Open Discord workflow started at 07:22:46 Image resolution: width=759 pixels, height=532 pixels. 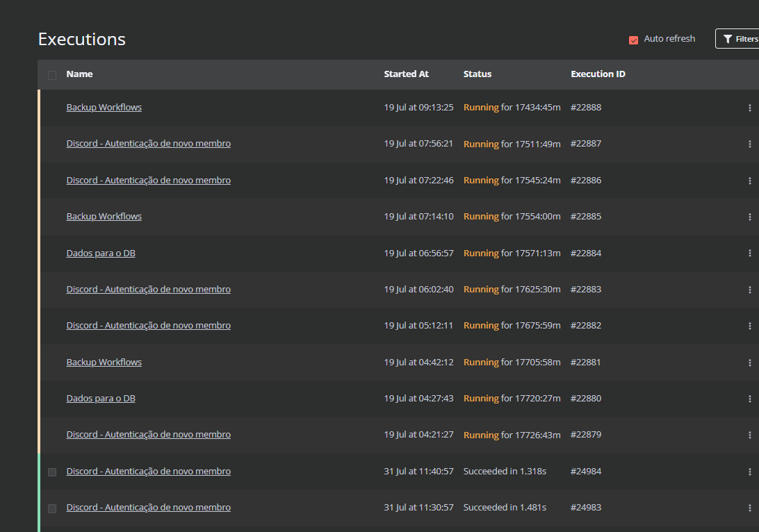(x=149, y=181)
